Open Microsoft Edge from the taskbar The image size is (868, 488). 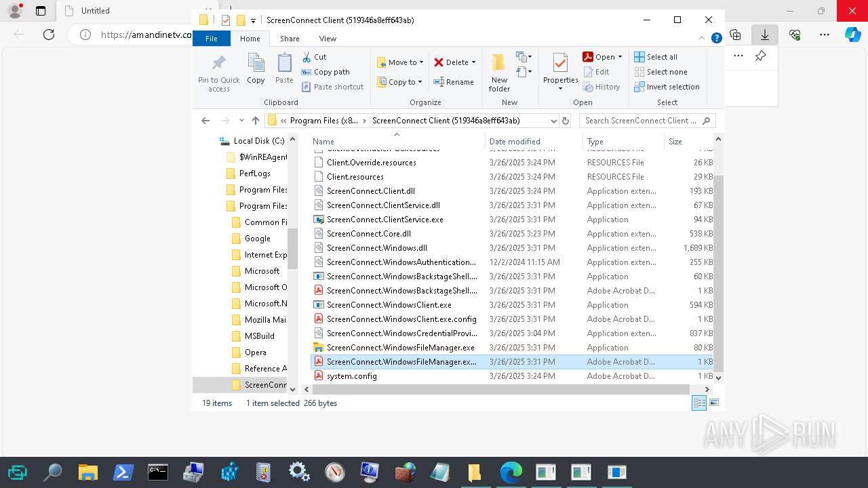pyautogui.click(x=511, y=472)
